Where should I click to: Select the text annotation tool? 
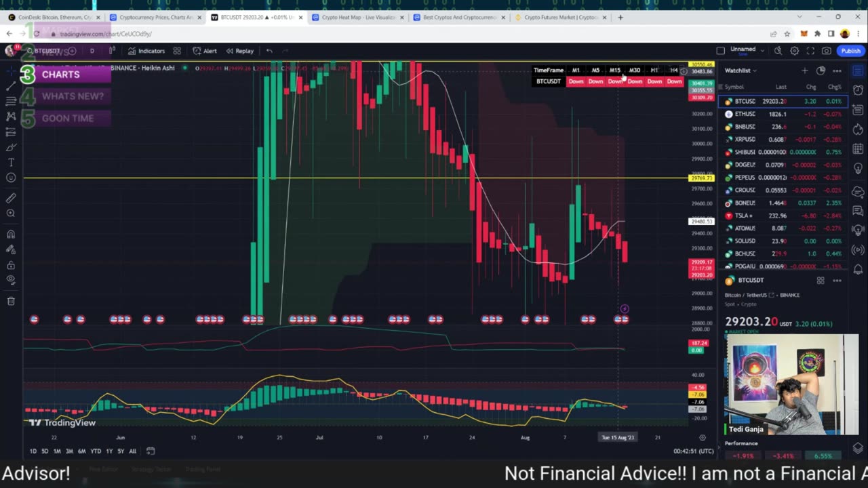11,163
